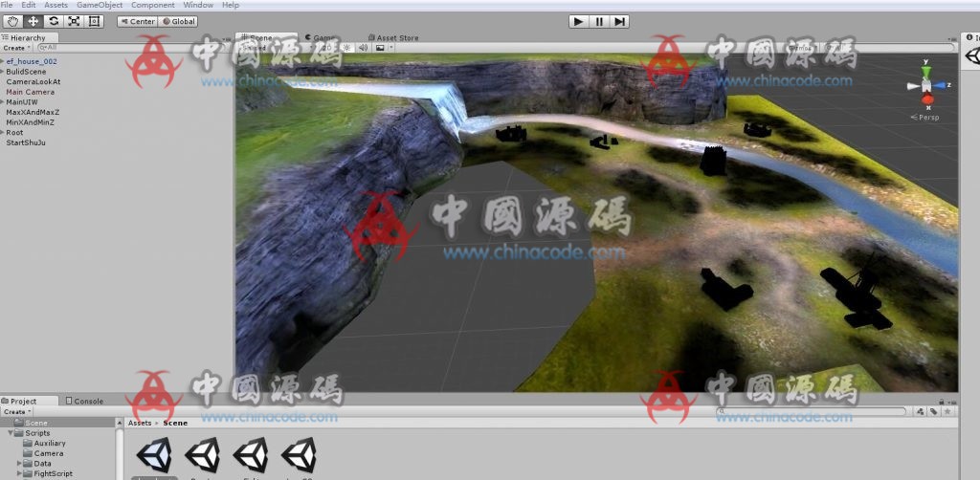This screenshot has height=480, width=980.
Task: Expand the Data folder in Project tree
Action: pyautogui.click(x=19, y=463)
